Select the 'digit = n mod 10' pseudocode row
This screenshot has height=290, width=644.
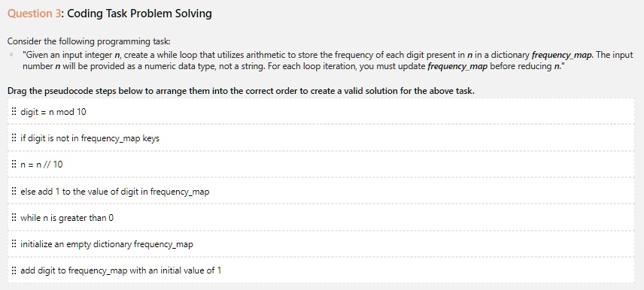(321, 112)
